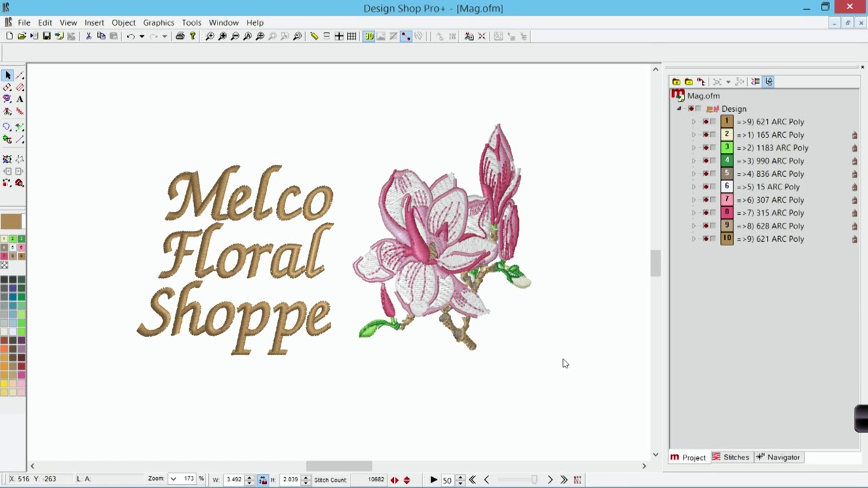Toggle visibility of 165 ARC Poly element
Image resolution: width=868 pixels, height=488 pixels.
pyautogui.click(x=706, y=135)
